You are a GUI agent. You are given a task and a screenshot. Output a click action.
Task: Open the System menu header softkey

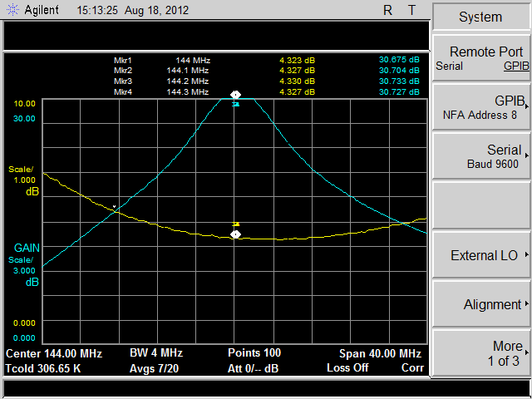point(480,17)
